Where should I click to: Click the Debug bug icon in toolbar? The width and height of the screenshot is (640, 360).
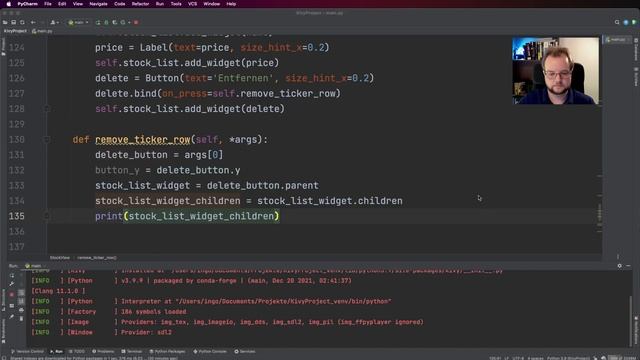click(x=107, y=22)
